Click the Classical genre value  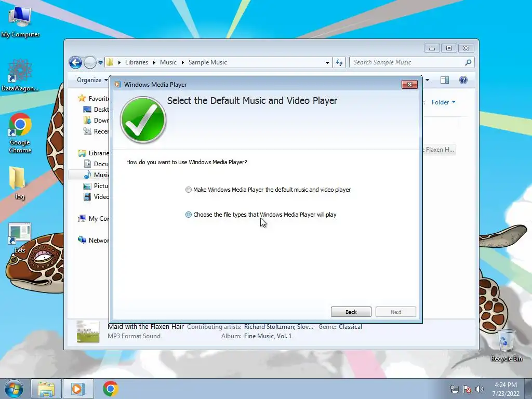tap(350, 327)
